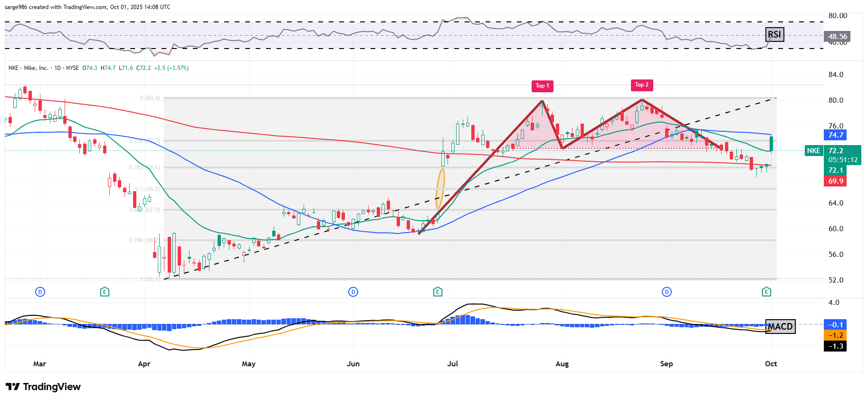Select the orange ellipse drawing on chart
This screenshot has height=401, width=868.
440,188
